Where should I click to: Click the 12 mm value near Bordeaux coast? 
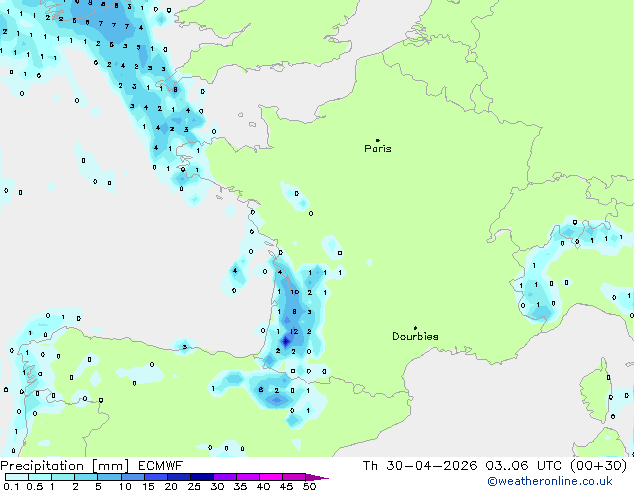(294, 332)
